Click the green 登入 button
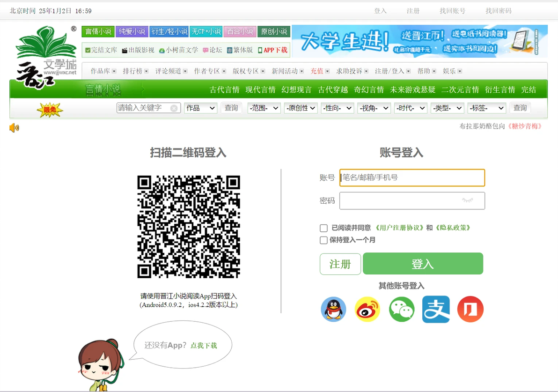This screenshot has height=392, width=558. (423, 264)
